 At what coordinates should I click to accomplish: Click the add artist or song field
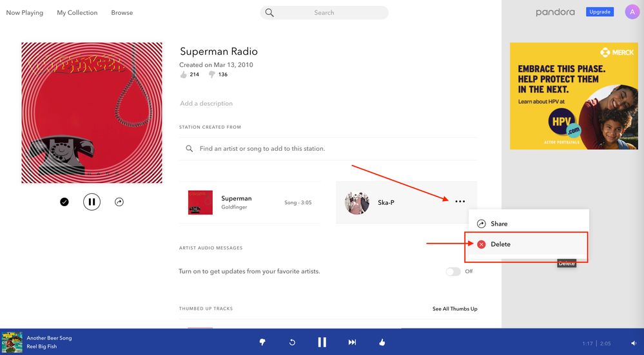coord(329,148)
